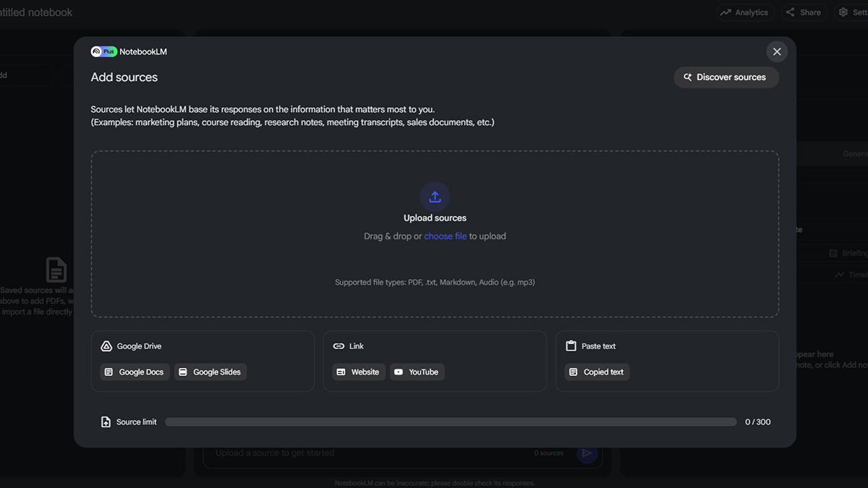Viewport: 868px width, 488px height.
Task: Click the chat input field
Action: pos(402,453)
